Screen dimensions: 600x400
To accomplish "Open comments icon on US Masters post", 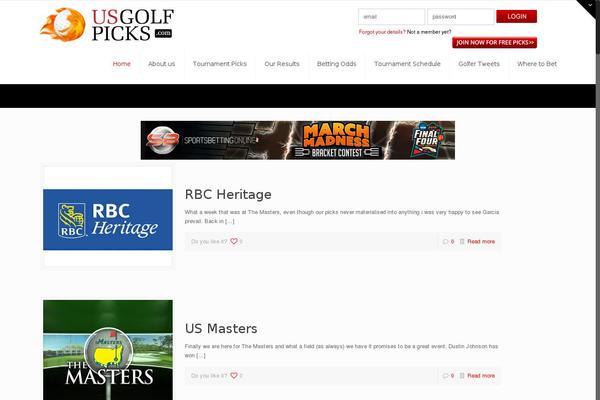I will 445,376.
